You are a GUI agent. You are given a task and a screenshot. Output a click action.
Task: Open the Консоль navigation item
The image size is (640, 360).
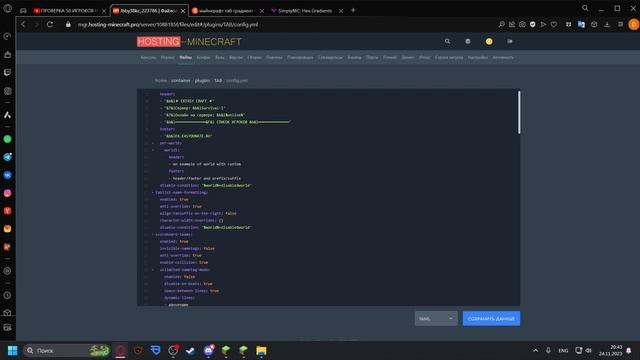[x=148, y=58]
